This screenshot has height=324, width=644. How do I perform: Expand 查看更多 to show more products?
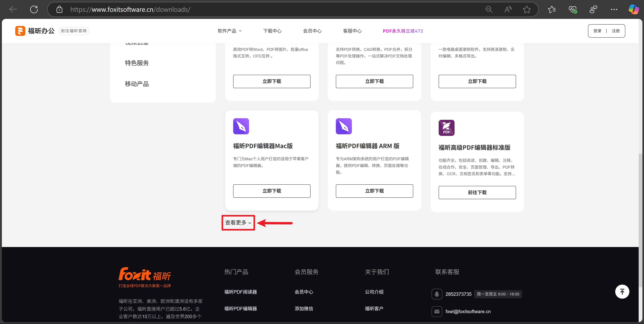238,223
